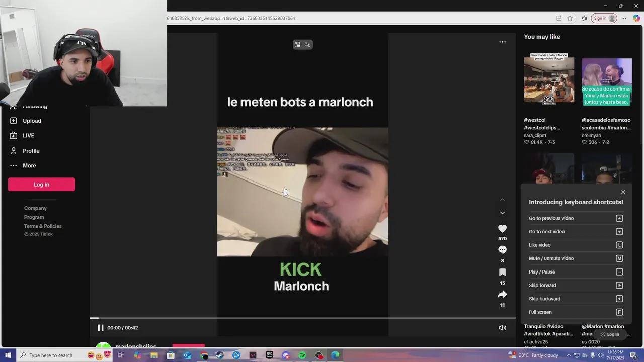Mute the video with speaker icon

coord(502,328)
